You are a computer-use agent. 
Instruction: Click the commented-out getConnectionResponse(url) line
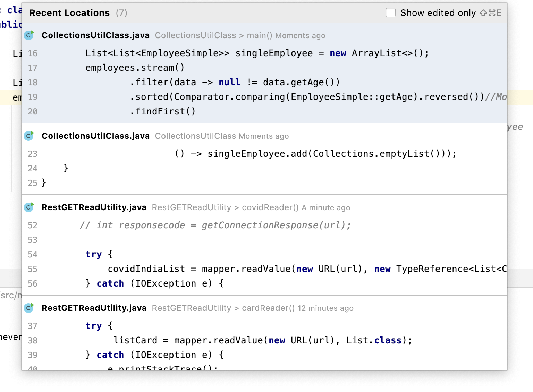(x=215, y=225)
